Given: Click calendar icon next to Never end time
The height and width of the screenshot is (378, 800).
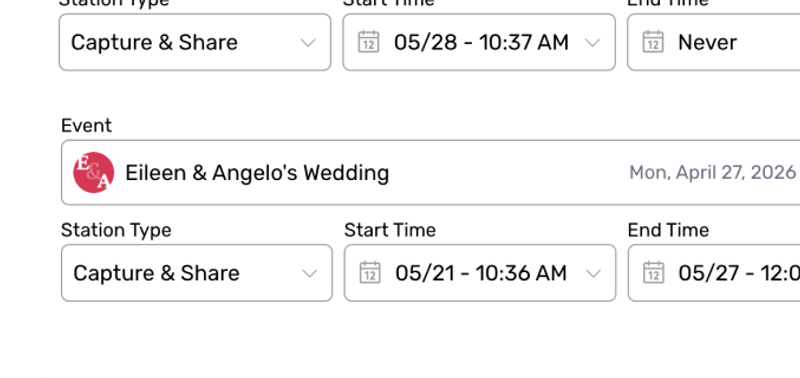Looking at the screenshot, I should (x=653, y=42).
